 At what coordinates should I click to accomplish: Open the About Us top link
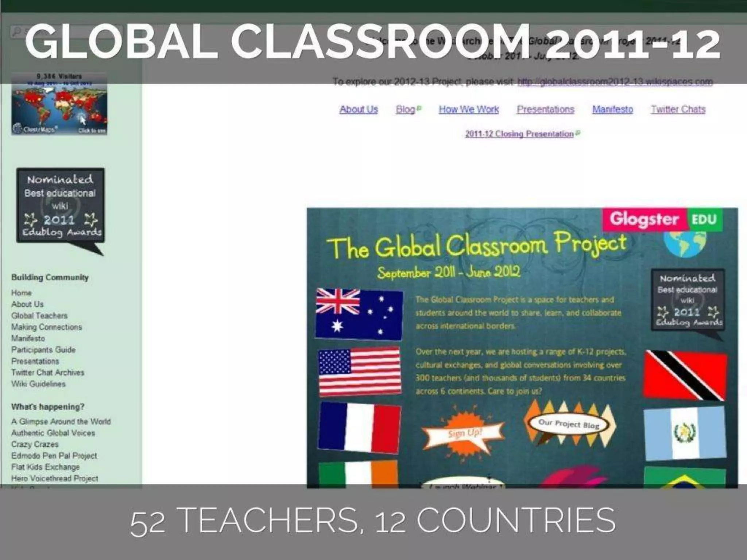coord(359,109)
